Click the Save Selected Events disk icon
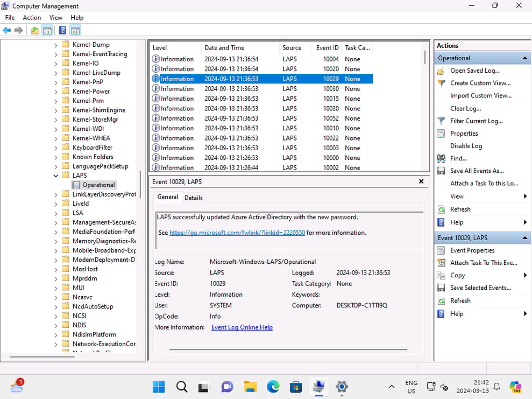The width and height of the screenshot is (532, 399). click(x=441, y=288)
